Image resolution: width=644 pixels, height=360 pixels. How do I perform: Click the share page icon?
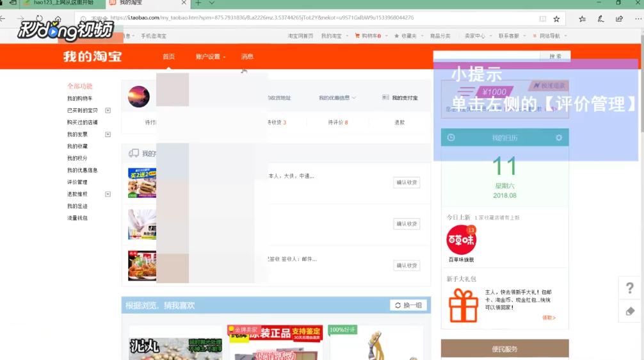click(620, 19)
